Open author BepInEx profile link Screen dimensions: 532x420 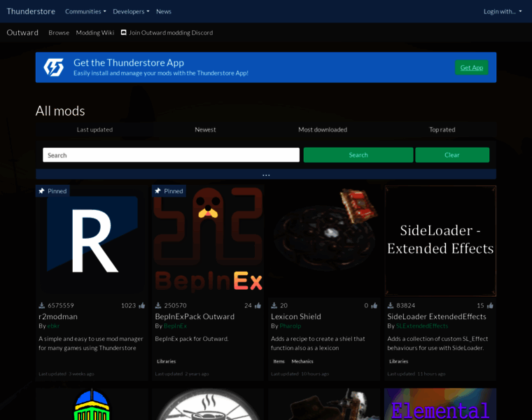point(175,326)
